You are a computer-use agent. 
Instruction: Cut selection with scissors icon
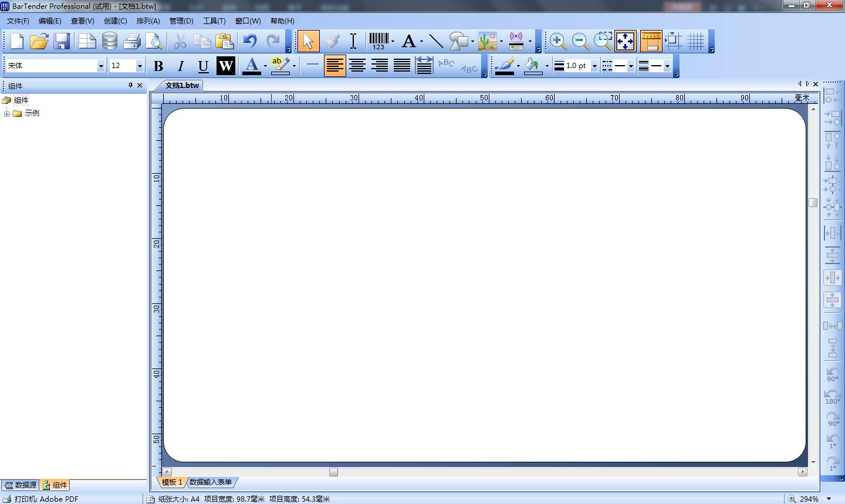[x=180, y=41]
